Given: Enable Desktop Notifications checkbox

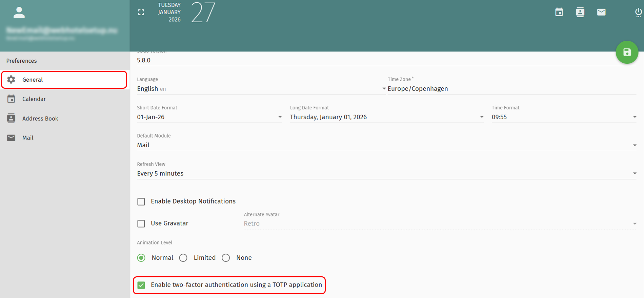Looking at the screenshot, I should tap(141, 202).
